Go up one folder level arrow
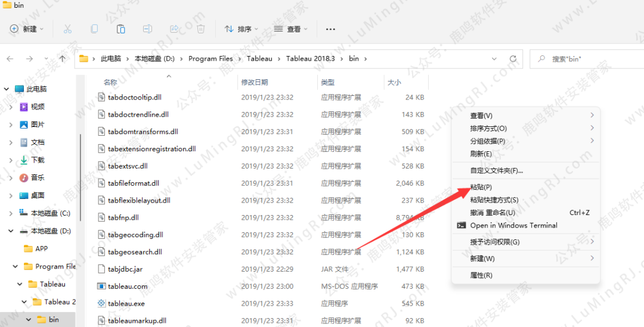The width and height of the screenshot is (644, 327). [63, 58]
